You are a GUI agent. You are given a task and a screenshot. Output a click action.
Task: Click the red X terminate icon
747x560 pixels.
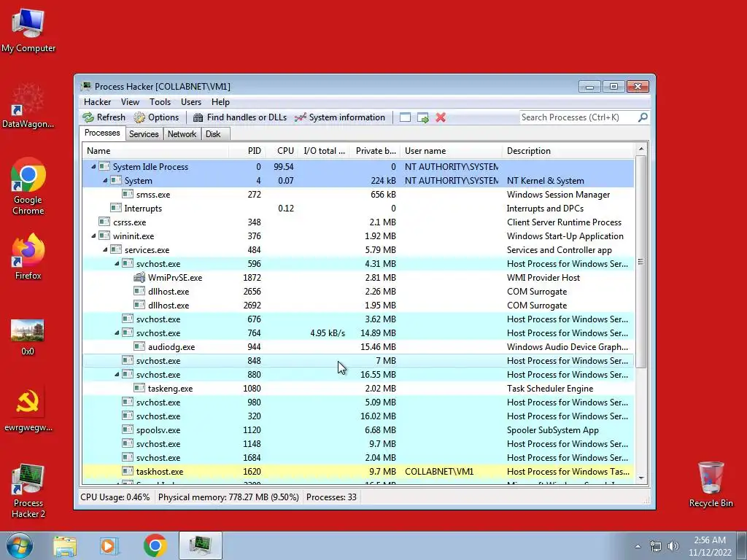(x=441, y=117)
